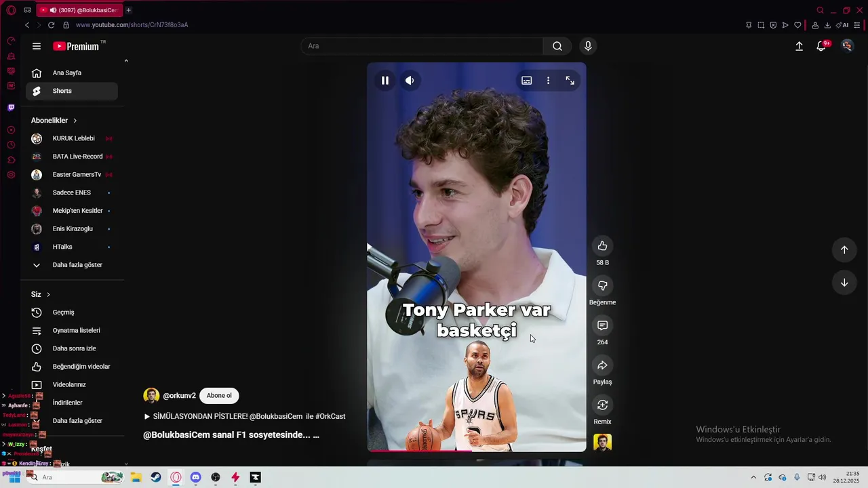The height and width of the screenshot is (488, 868).
Task: Expand the Abonelikler section chevron
Action: tap(75, 121)
